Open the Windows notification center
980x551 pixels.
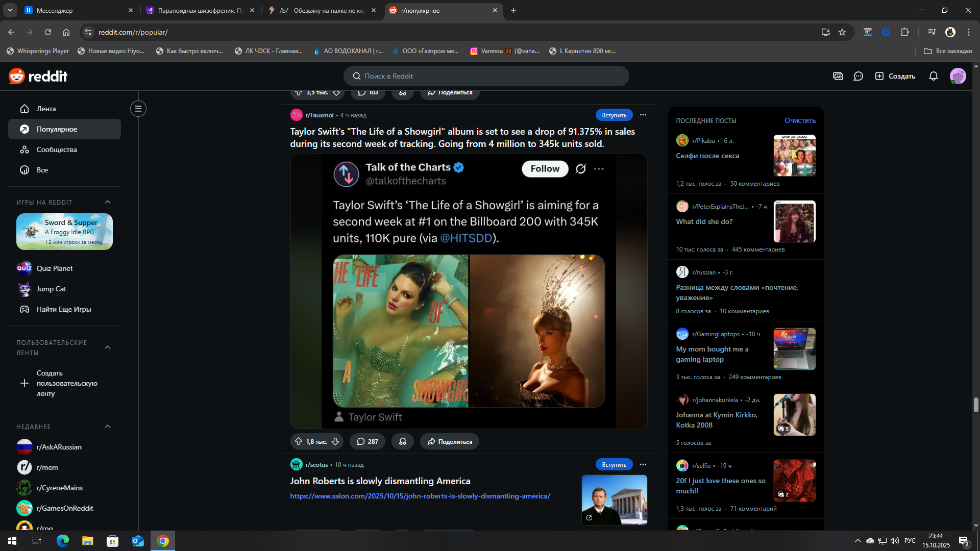pos(964,541)
